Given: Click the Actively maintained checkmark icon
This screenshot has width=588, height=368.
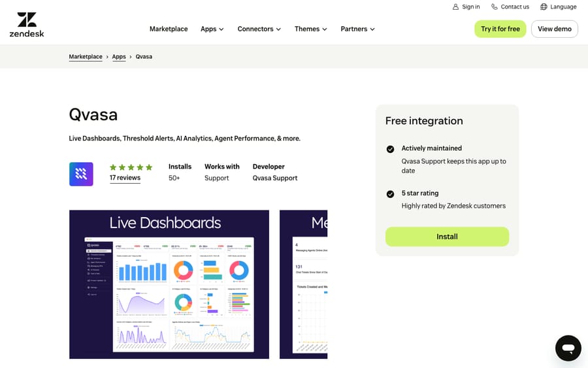Looking at the screenshot, I should point(390,149).
